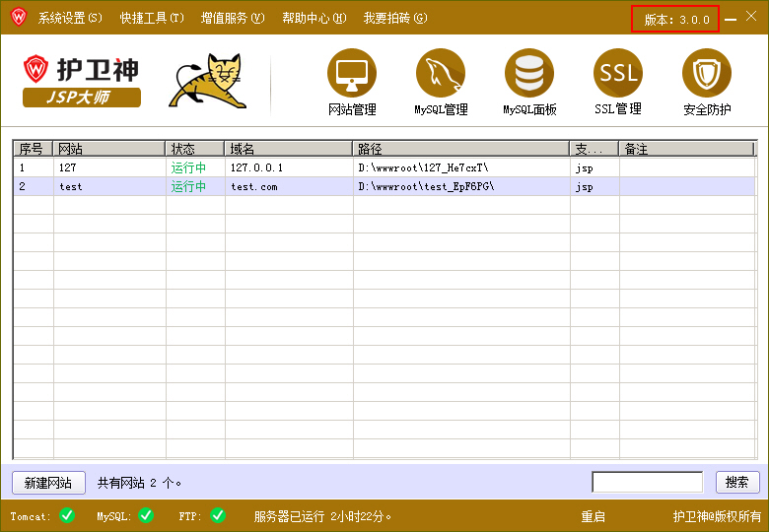Open the MySQL管理 dolphin icon
The width and height of the screenshot is (769, 532).
(441, 73)
